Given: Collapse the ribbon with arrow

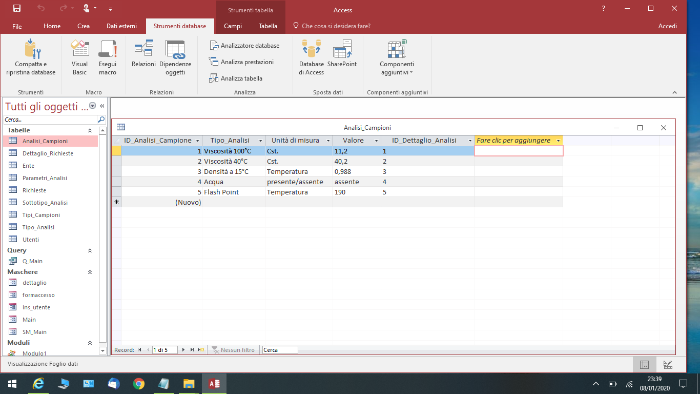Looking at the screenshot, I should click(675, 92).
